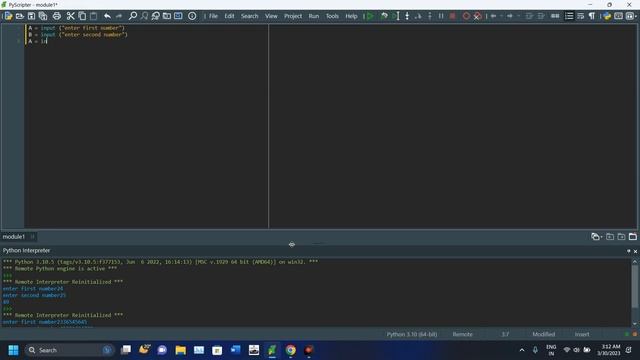Save the current file
Image resolution: width=640 pixels, height=360 pixels.
31,16
